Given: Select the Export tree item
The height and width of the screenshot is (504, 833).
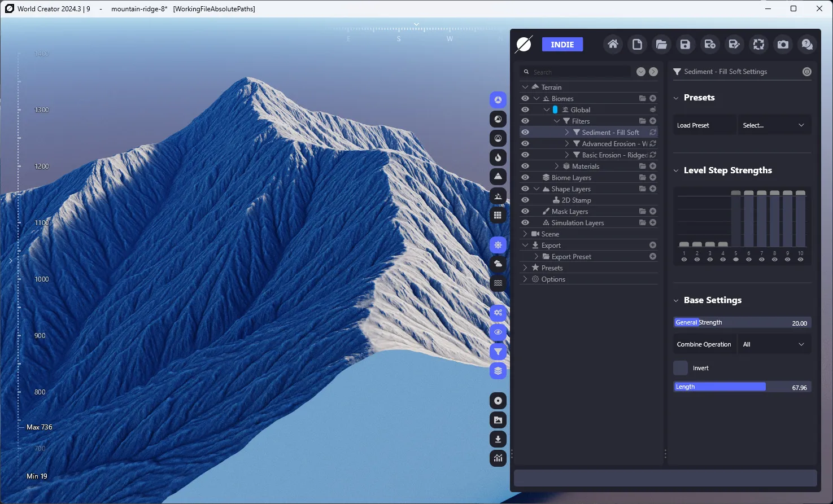Looking at the screenshot, I should pos(551,245).
